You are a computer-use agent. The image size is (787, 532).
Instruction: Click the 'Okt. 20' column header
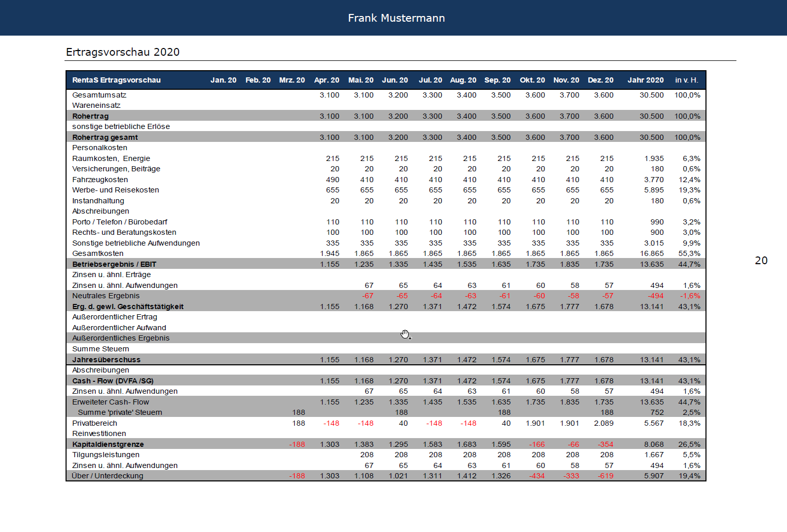[532, 80]
